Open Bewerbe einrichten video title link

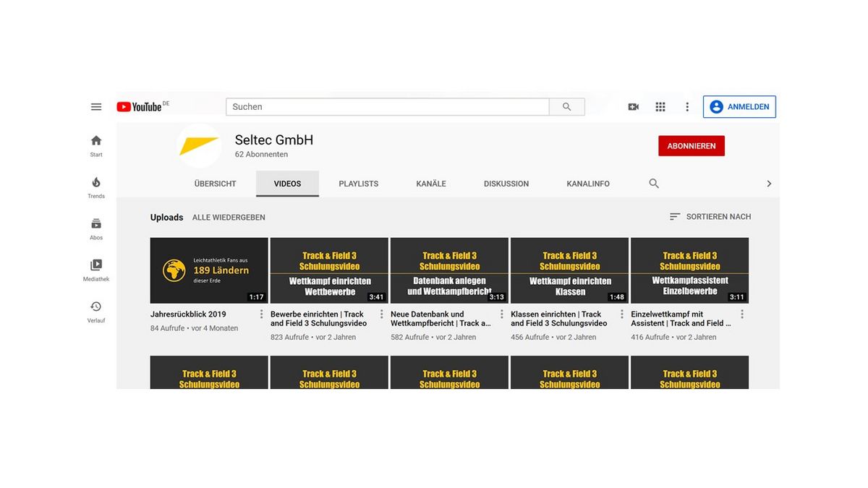318,319
